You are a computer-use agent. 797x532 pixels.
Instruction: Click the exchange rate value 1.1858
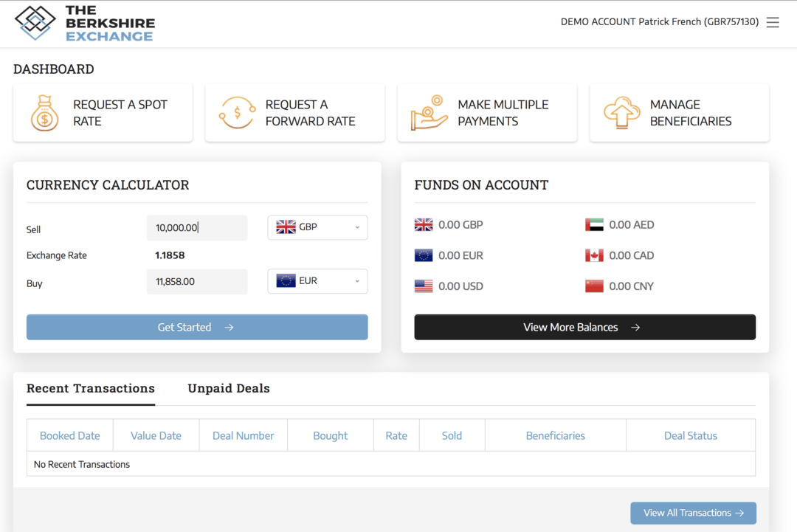pyautogui.click(x=170, y=255)
